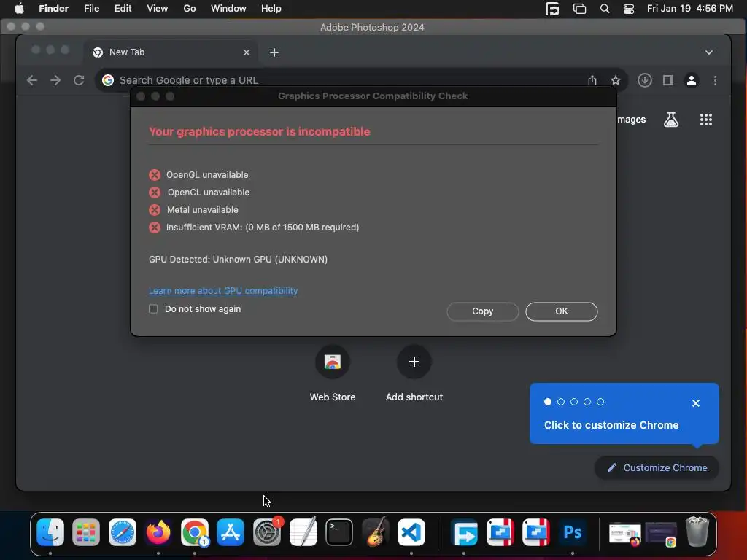Click the Copy button in the dialog
The image size is (747, 560).
pyautogui.click(x=483, y=311)
